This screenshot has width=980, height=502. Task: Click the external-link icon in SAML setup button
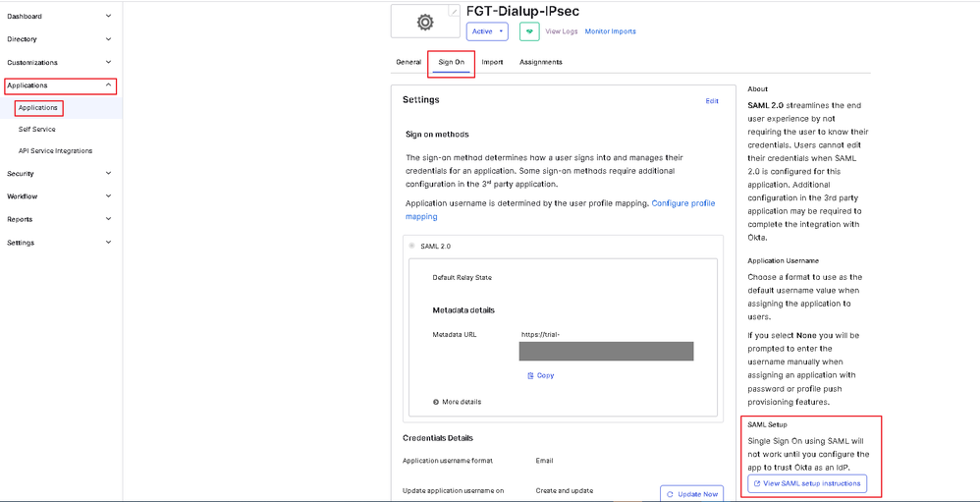pyautogui.click(x=756, y=483)
